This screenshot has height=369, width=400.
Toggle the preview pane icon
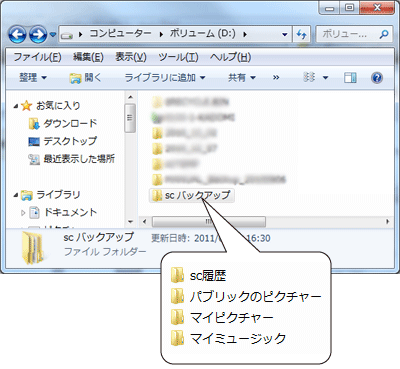pyautogui.click(x=350, y=78)
